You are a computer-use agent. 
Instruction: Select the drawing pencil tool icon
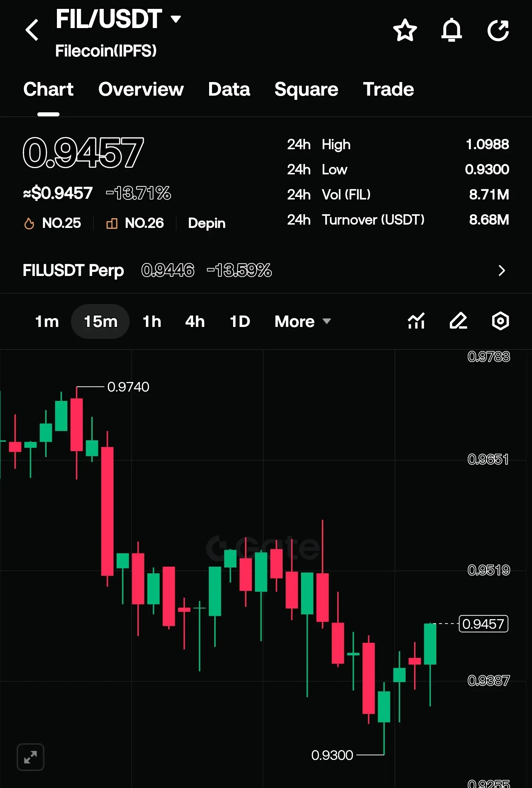click(458, 321)
